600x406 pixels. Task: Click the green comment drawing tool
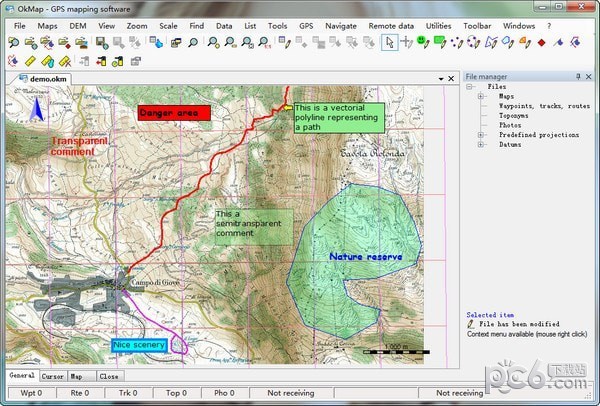pyautogui.click(x=439, y=42)
